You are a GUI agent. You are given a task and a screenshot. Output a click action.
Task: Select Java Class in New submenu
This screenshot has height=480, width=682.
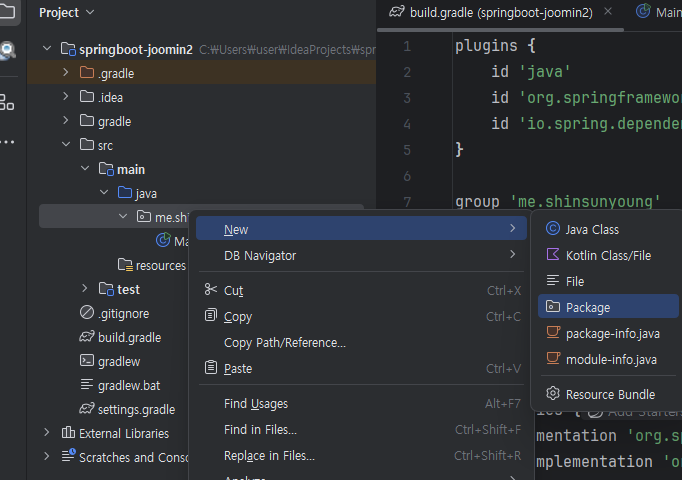[x=608, y=229]
